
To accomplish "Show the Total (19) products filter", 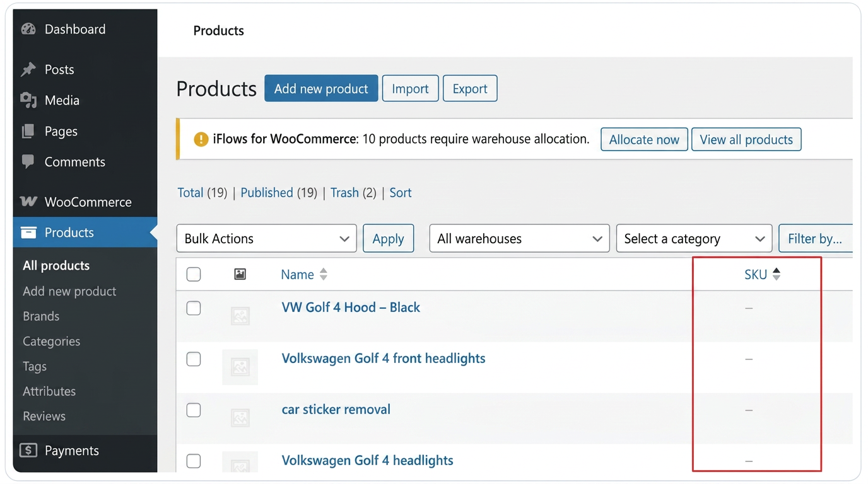I will [x=202, y=193].
